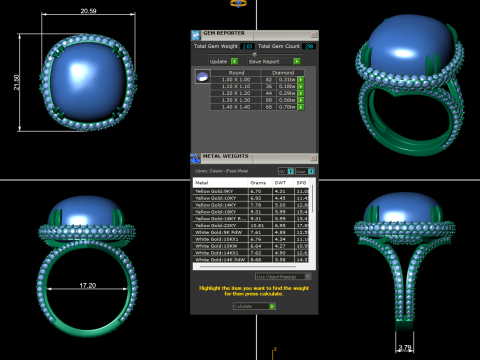Select the Yellow Gold:14KY row
The width and height of the screenshot is (480, 360).
(251, 205)
